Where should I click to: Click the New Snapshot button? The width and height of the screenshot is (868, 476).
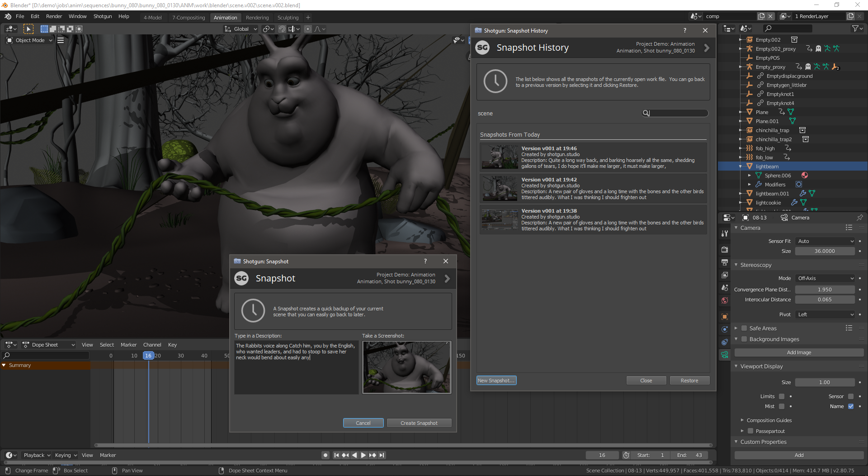[496, 381]
